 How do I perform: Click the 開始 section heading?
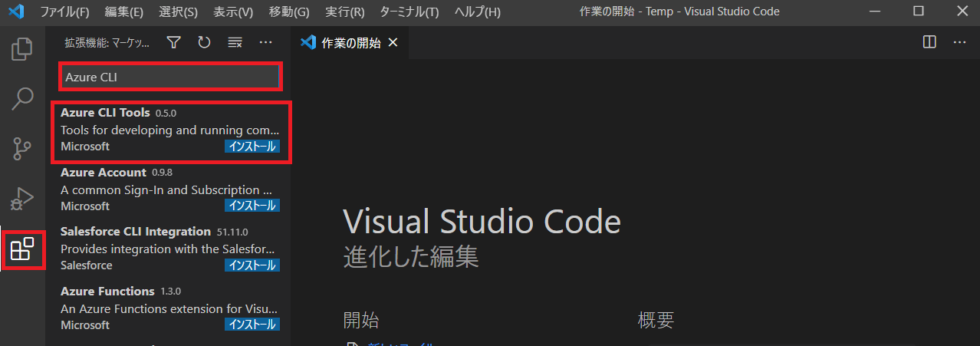point(360,321)
